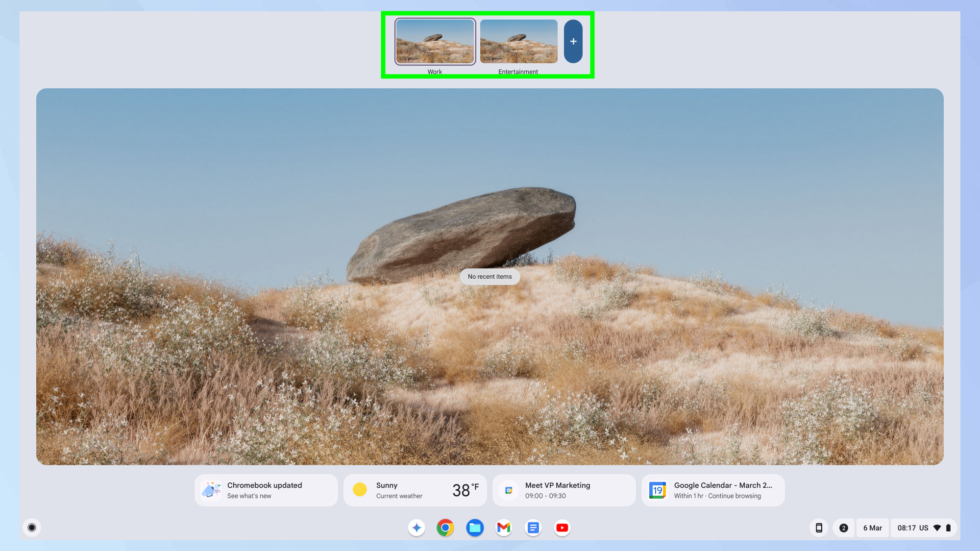This screenshot has width=980, height=551.
Task: Open the Chromebook updated card
Action: click(266, 490)
